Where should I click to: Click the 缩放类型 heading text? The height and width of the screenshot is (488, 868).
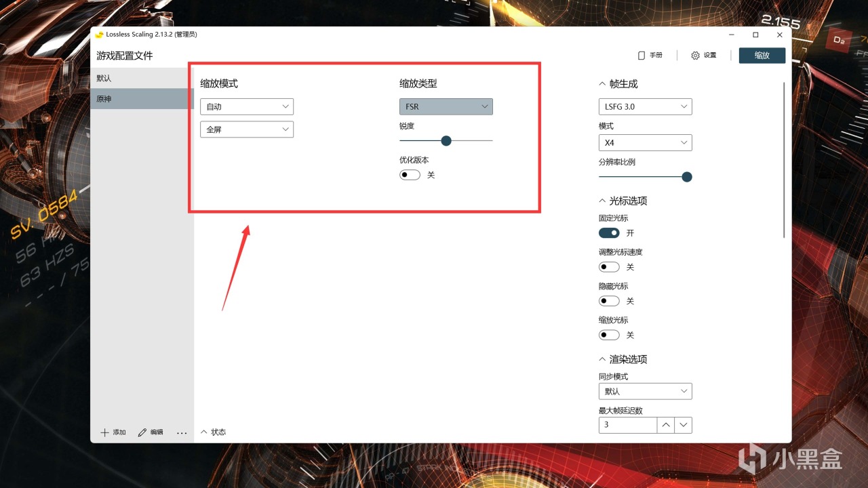click(418, 84)
